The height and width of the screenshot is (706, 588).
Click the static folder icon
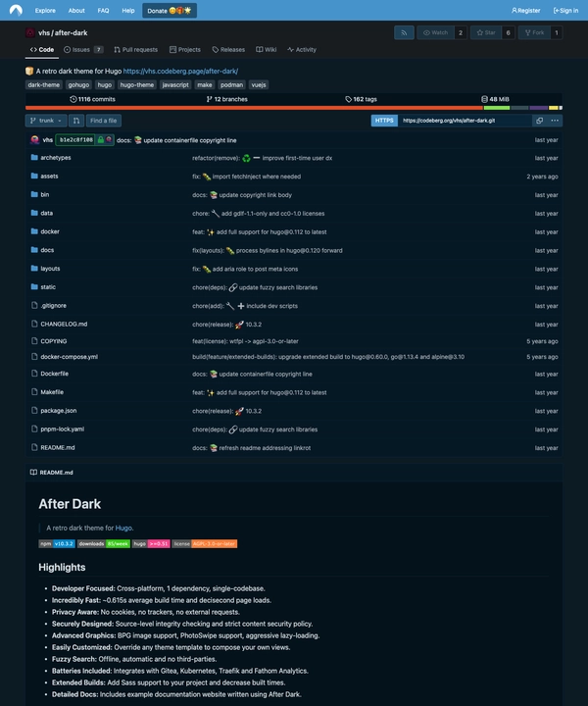(x=34, y=286)
